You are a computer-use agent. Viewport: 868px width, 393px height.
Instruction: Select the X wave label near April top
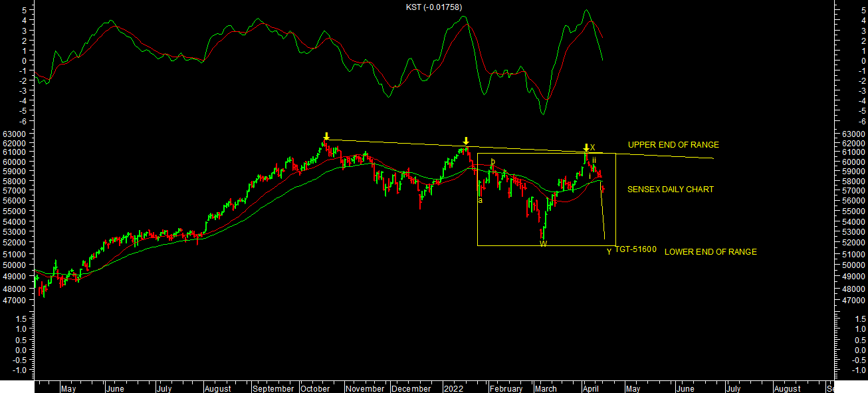(593, 148)
